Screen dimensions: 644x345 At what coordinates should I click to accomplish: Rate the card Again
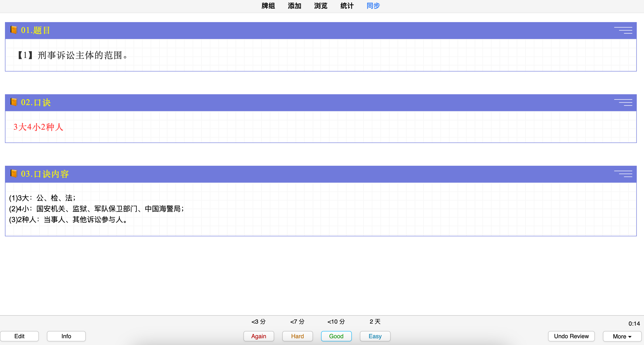coord(259,336)
